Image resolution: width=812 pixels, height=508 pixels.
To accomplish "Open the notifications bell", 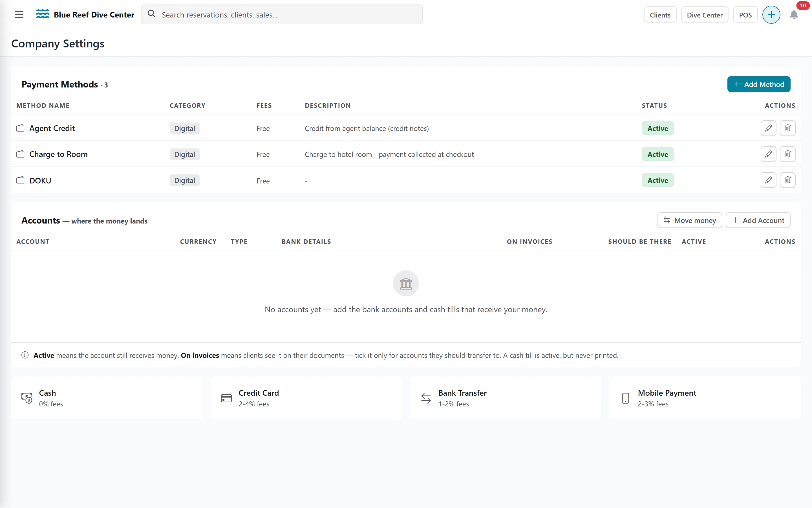I will pyautogui.click(x=794, y=15).
